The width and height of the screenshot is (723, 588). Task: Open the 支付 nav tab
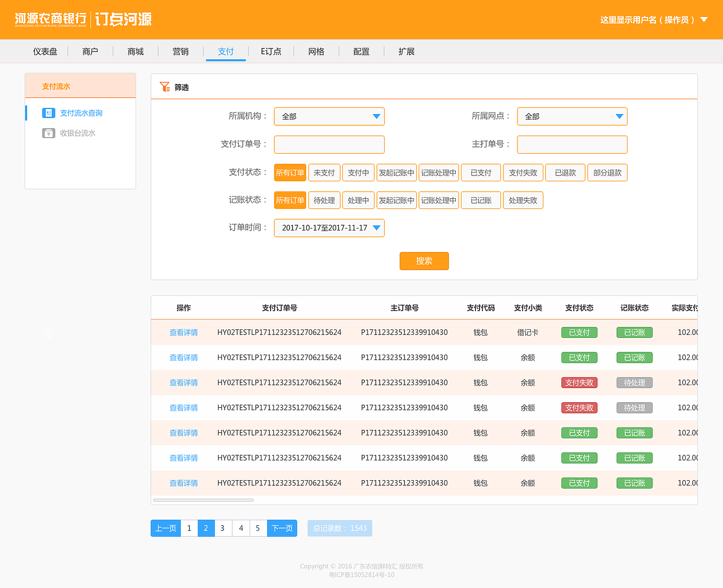click(226, 51)
